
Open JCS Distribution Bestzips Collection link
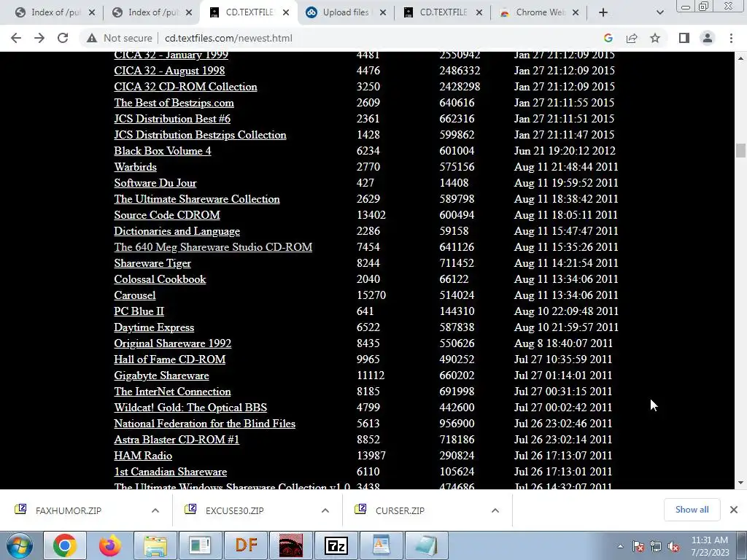click(x=200, y=135)
